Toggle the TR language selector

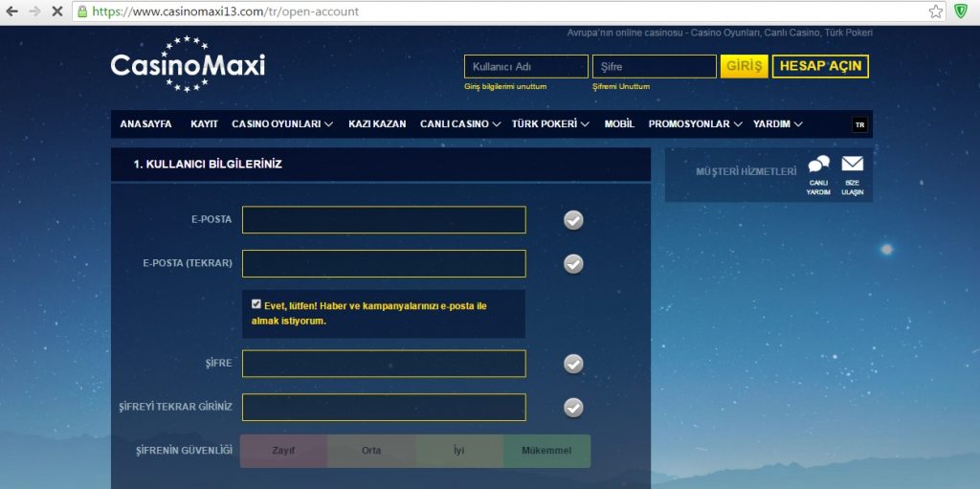(859, 124)
